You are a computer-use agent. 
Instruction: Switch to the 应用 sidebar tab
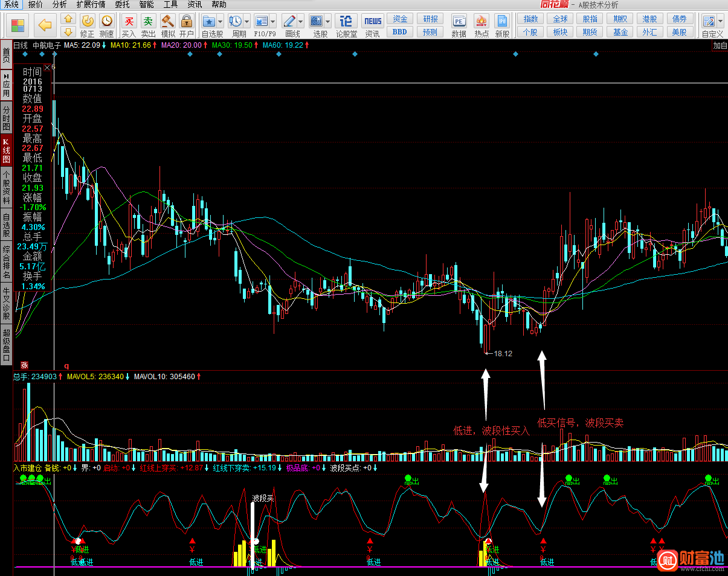6,86
